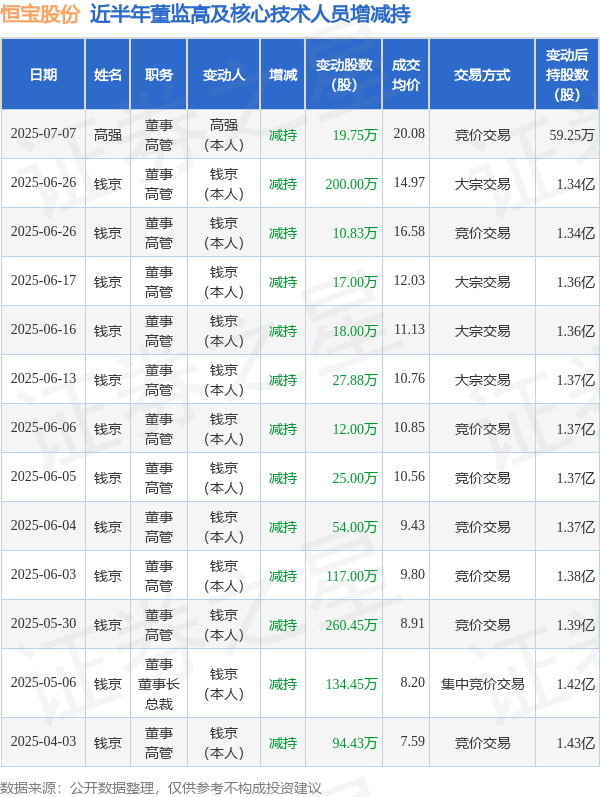
Task: Click the date cell 2025-06-13
Action: [43, 378]
